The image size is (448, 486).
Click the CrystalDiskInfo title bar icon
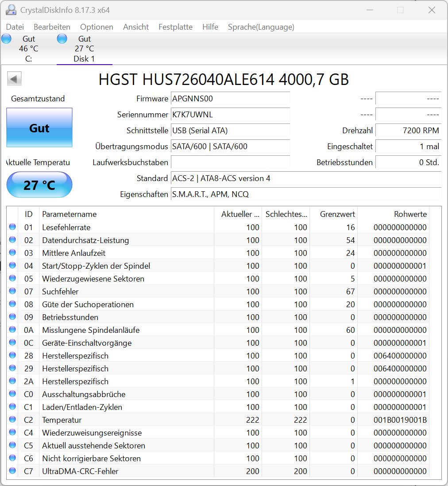coord(11,9)
